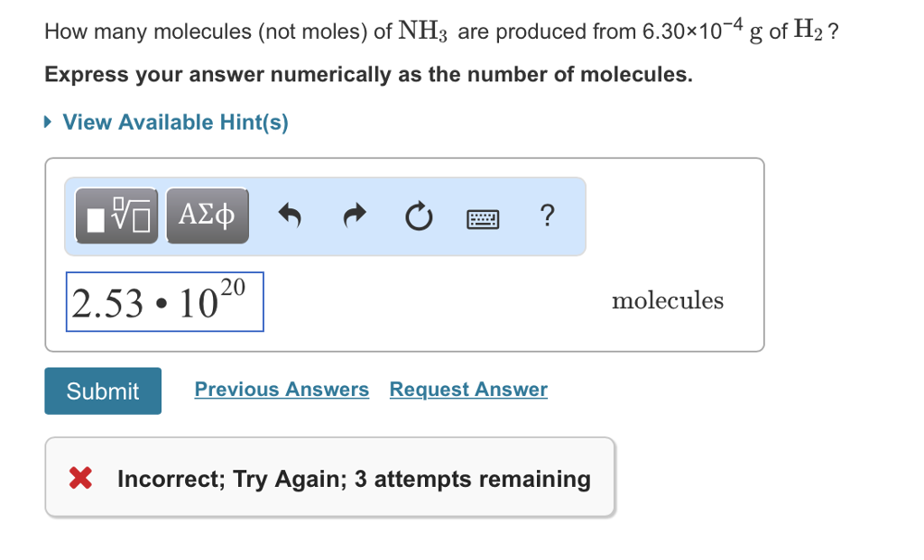Viewport: 924px width, 560px height.
Task: Open the Greek symbols ΑΣφ palette
Action: coord(207,215)
